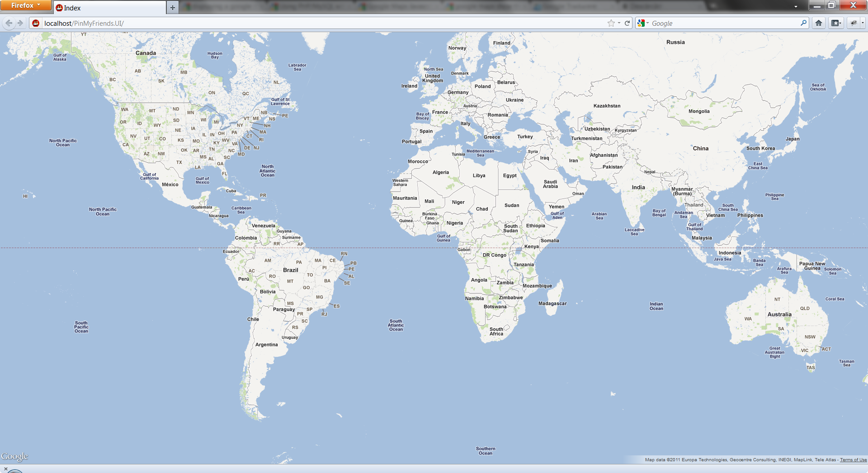Click the United Kingdom label on the map

[432, 78]
